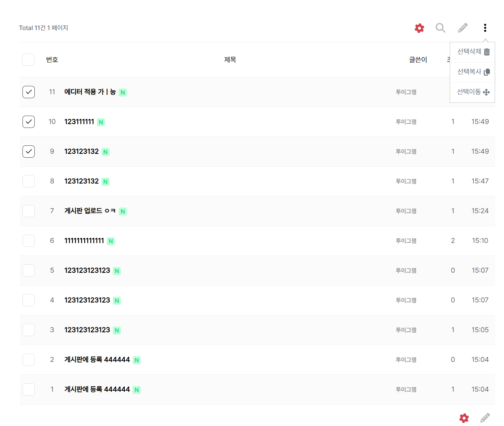
Task: Check the checkbox for post 7
Action: (x=28, y=211)
